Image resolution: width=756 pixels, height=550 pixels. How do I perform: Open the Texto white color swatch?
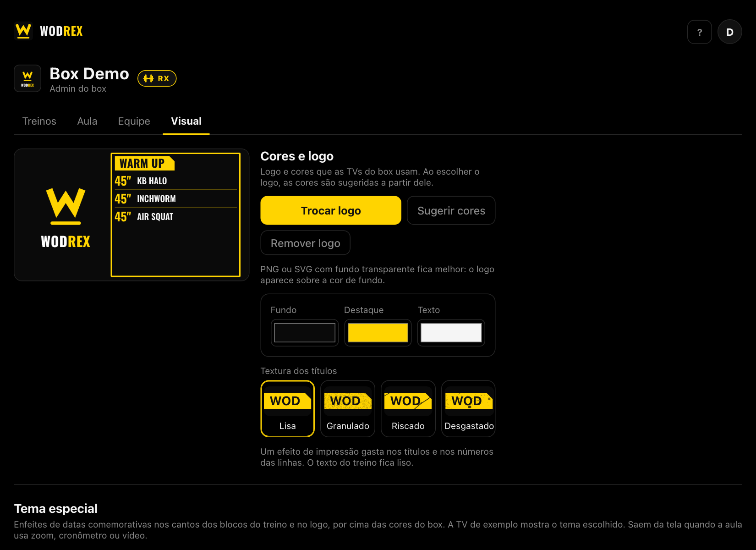(x=451, y=333)
